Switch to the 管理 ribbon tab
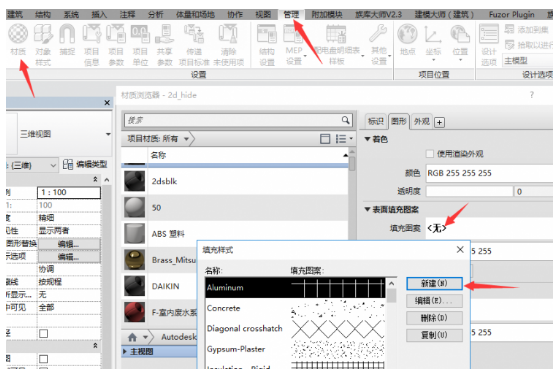This screenshot has width=560, height=373. click(x=291, y=15)
